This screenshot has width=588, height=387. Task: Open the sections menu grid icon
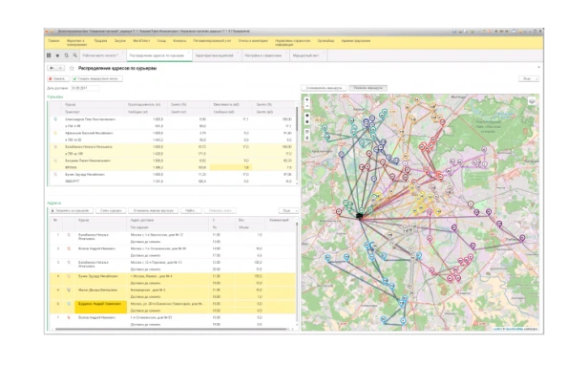[x=47, y=56]
